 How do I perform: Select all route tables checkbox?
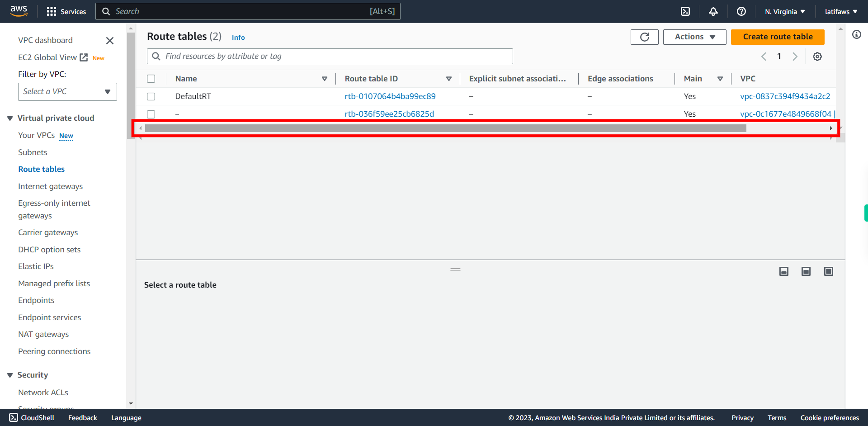tap(151, 79)
